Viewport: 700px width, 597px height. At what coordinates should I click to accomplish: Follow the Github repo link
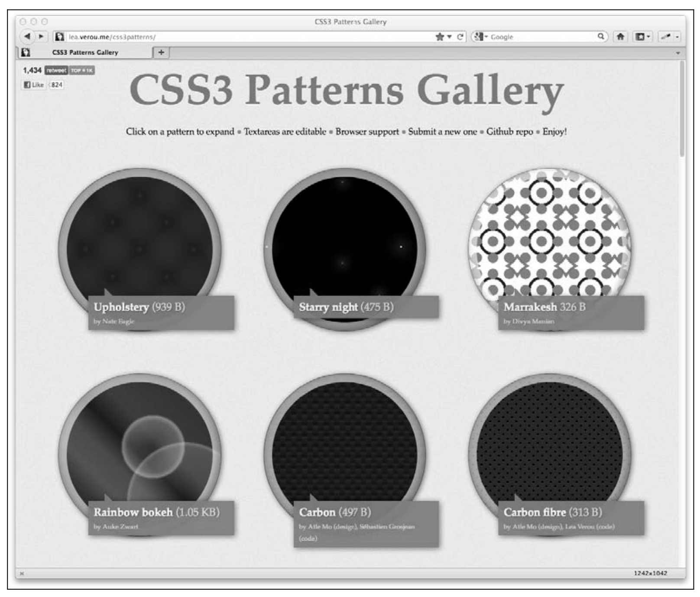[509, 132]
